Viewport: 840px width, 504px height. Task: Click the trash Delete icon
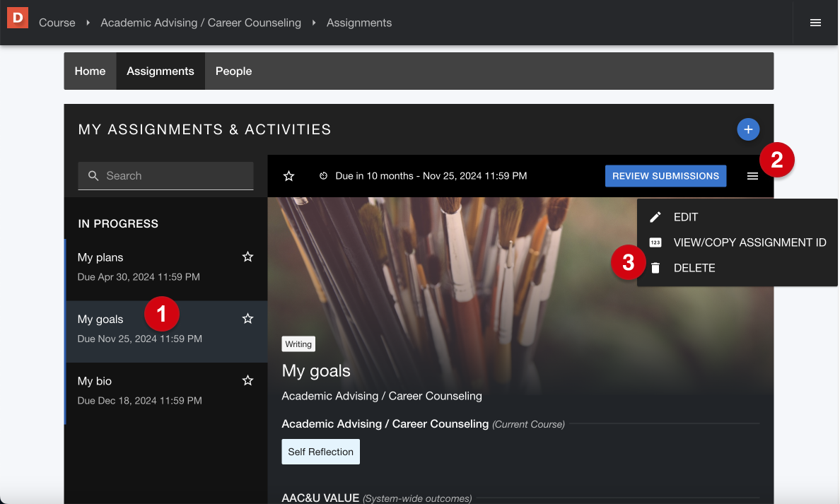click(x=655, y=268)
